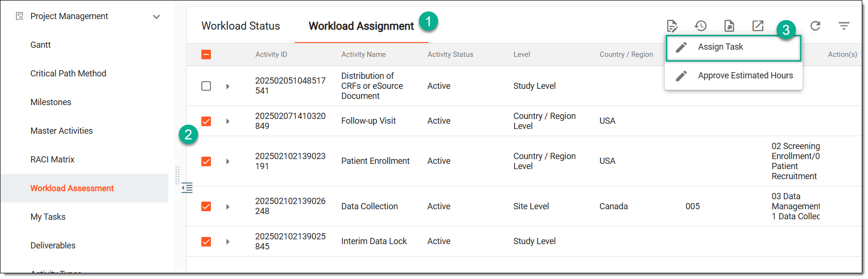Expand the Distribution of CRFs row

pos(228,86)
